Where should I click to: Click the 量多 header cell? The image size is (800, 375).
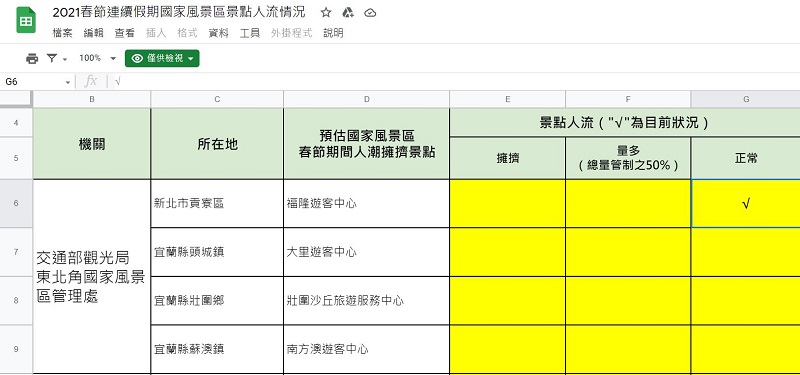pos(628,158)
